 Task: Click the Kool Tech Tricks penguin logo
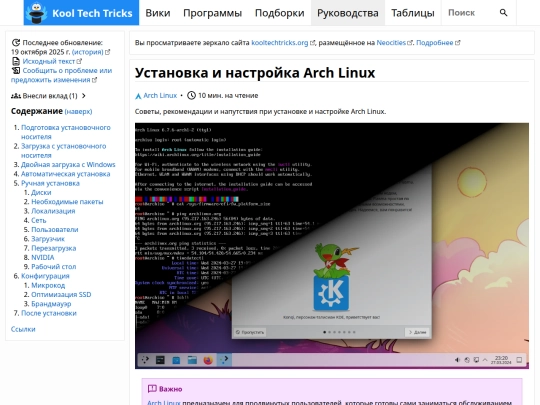[37, 13]
